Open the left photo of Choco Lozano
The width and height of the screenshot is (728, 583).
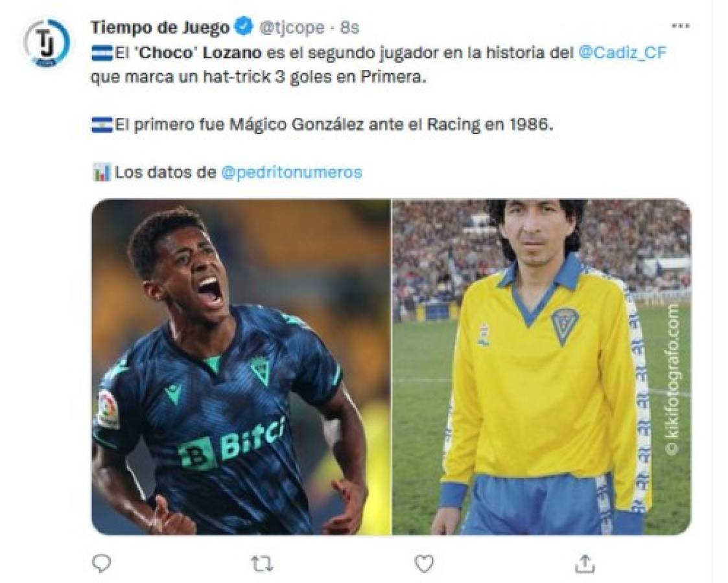pyautogui.click(x=241, y=367)
